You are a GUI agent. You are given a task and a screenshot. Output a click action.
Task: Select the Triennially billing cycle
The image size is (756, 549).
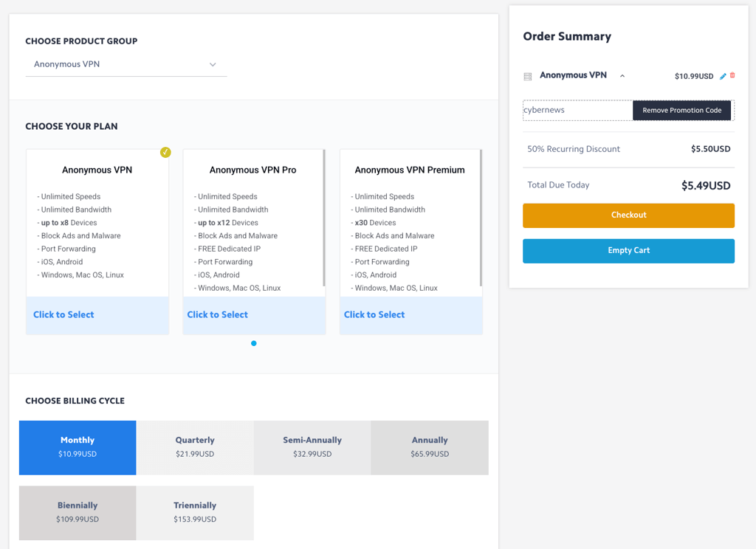[x=195, y=513]
